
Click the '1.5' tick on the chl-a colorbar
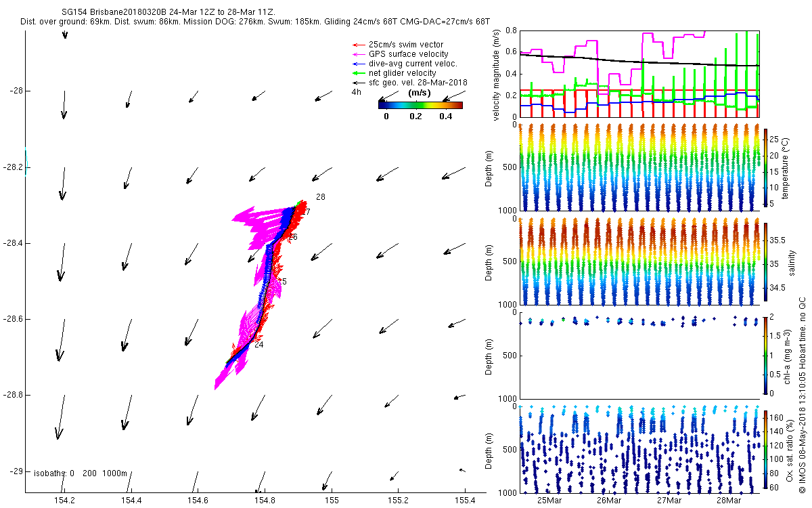(x=776, y=336)
